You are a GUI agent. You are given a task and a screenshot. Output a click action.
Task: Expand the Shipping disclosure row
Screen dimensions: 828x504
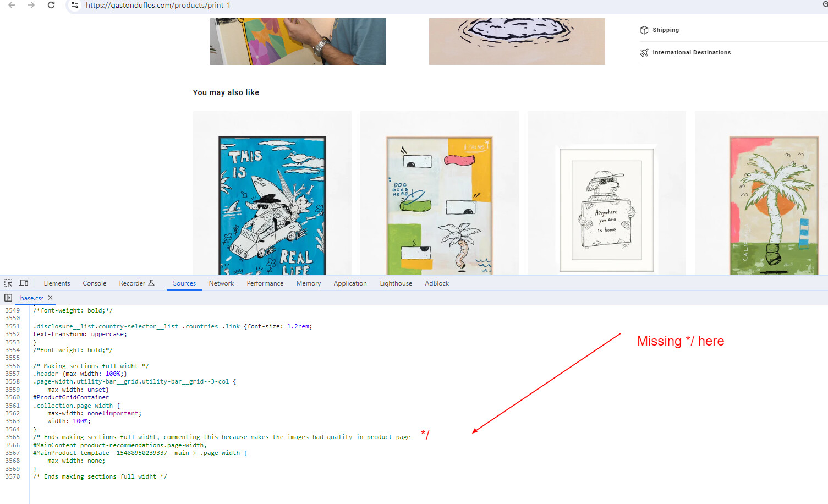[733, 30]
